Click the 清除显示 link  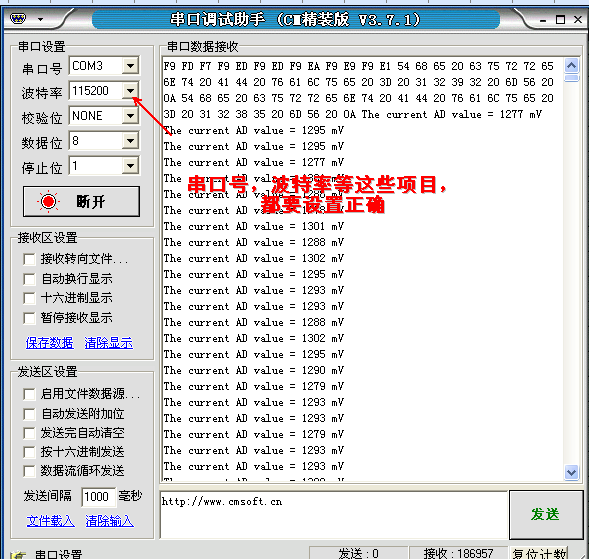[x=109, y=343]
